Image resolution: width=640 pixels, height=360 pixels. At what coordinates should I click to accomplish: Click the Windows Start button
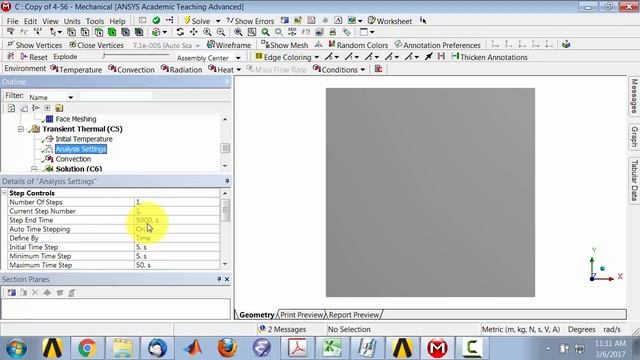click(x=16, y=348)
